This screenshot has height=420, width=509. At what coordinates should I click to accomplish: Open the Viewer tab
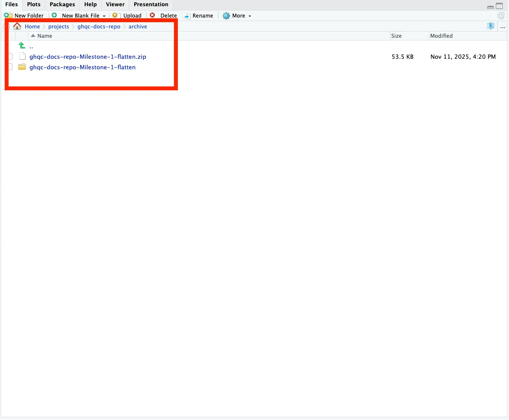click(x=115, y=5)
